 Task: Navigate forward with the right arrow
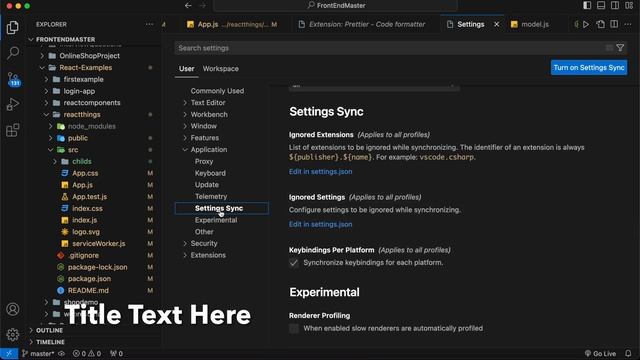coord(203,5)
